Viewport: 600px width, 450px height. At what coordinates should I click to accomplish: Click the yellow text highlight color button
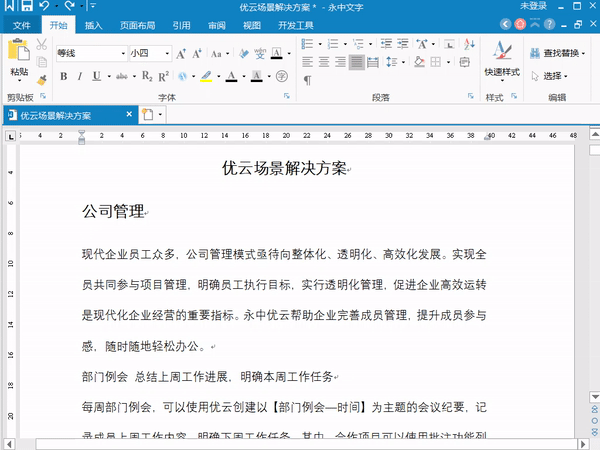tap(205, 76)
